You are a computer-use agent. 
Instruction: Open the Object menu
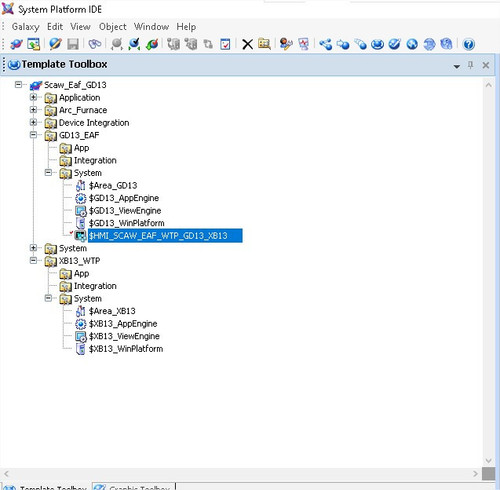pos(112,27)
